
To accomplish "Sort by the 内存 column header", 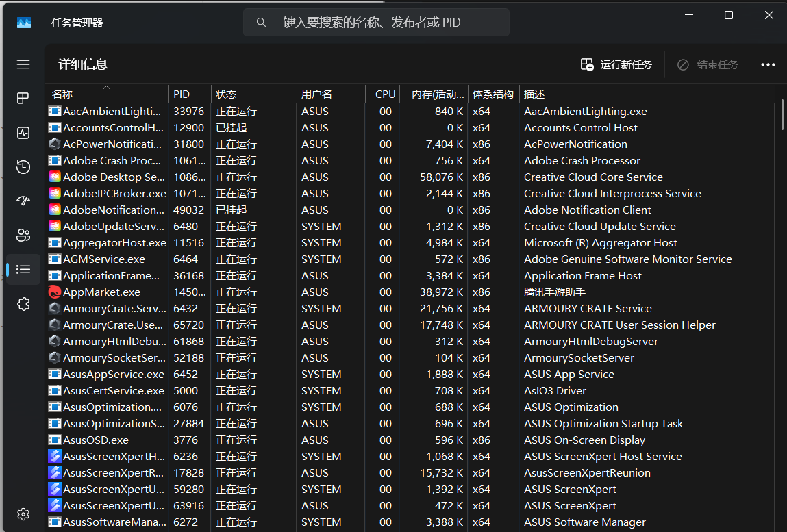I will coord(434,94).
